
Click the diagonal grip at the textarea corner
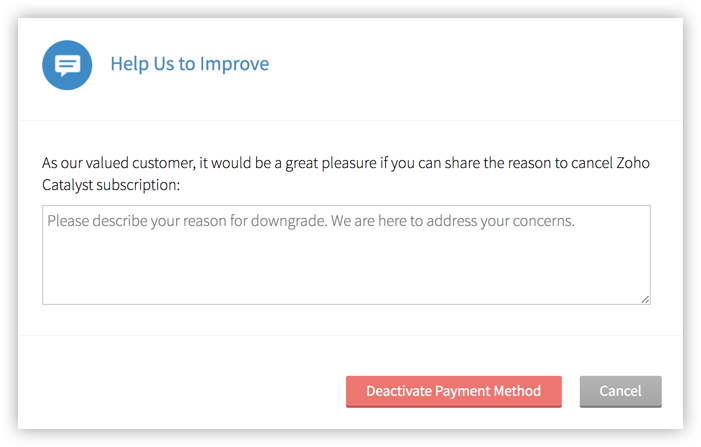pyautogui.click(x=645, y=299)
